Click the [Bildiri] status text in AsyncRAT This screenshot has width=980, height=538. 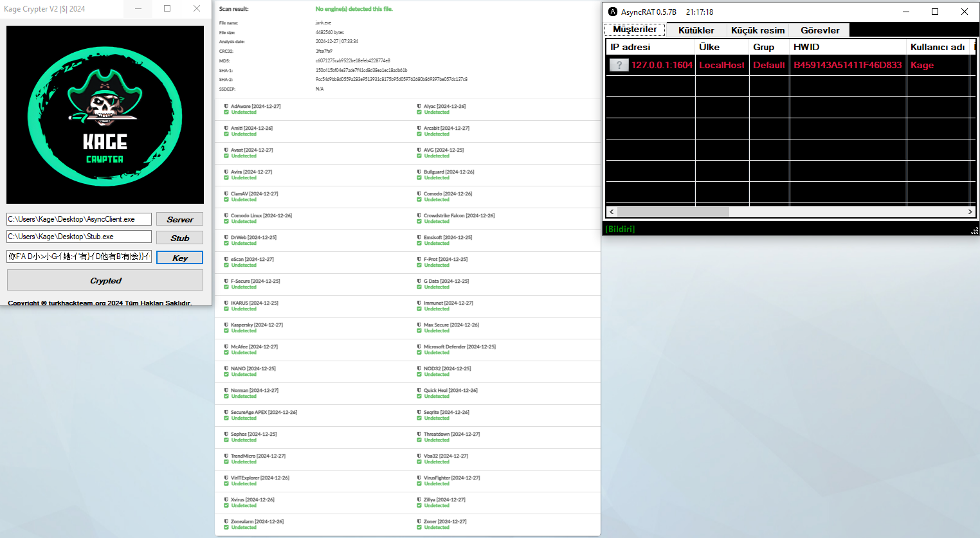click(620, 229)
